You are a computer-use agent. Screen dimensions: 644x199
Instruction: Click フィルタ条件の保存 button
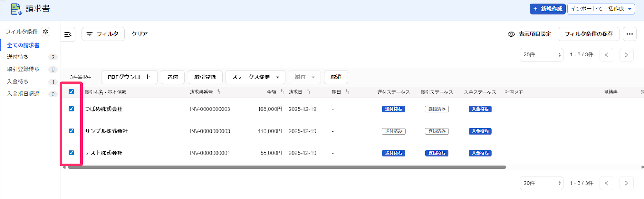point(588,34)
